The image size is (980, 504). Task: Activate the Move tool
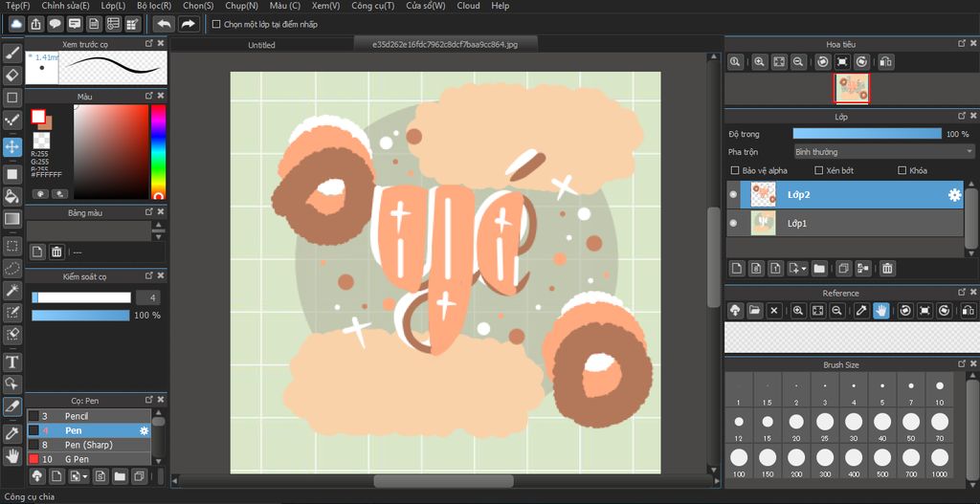click(x=12, y=147)
